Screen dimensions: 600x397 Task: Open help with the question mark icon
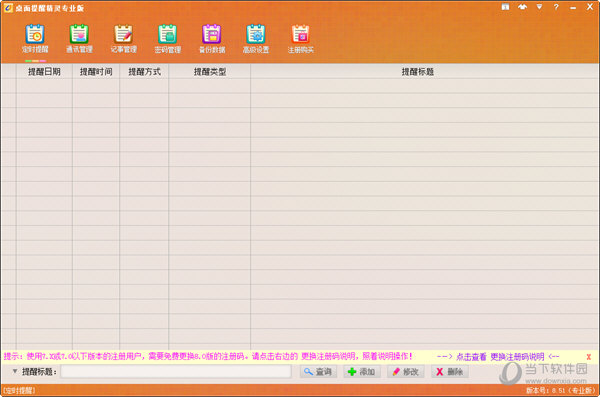pos(556,7)
